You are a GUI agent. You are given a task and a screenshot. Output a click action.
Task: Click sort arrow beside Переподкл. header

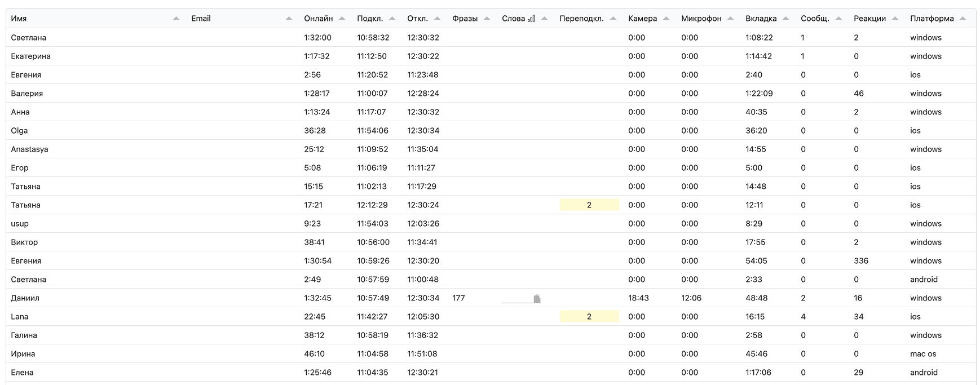[613, 19]
